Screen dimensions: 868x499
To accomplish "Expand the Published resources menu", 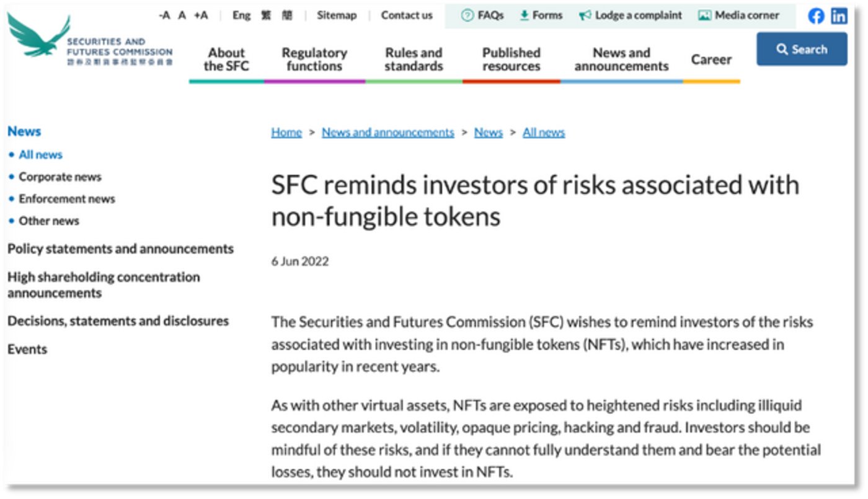I will click(x=511, y=60).
